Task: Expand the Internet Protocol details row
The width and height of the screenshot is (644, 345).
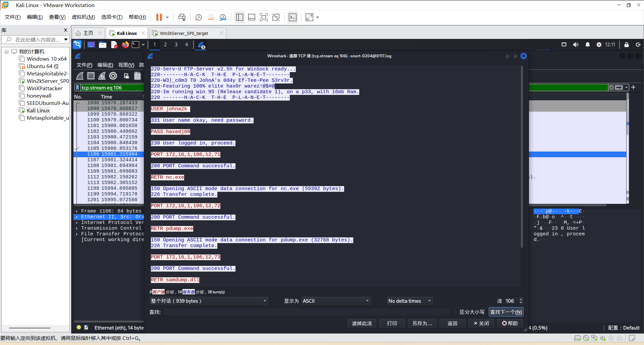Action: click(77, 223)
